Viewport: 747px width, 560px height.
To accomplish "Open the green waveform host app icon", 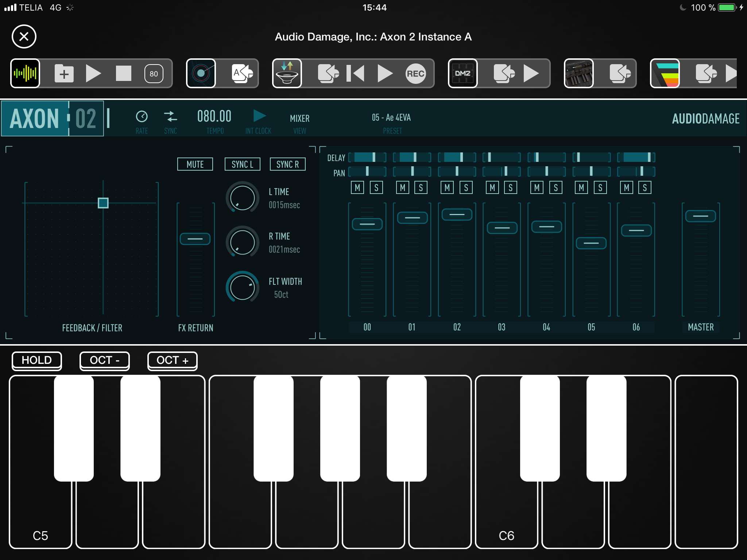I will pyautogui.click(x=25, y=73).
